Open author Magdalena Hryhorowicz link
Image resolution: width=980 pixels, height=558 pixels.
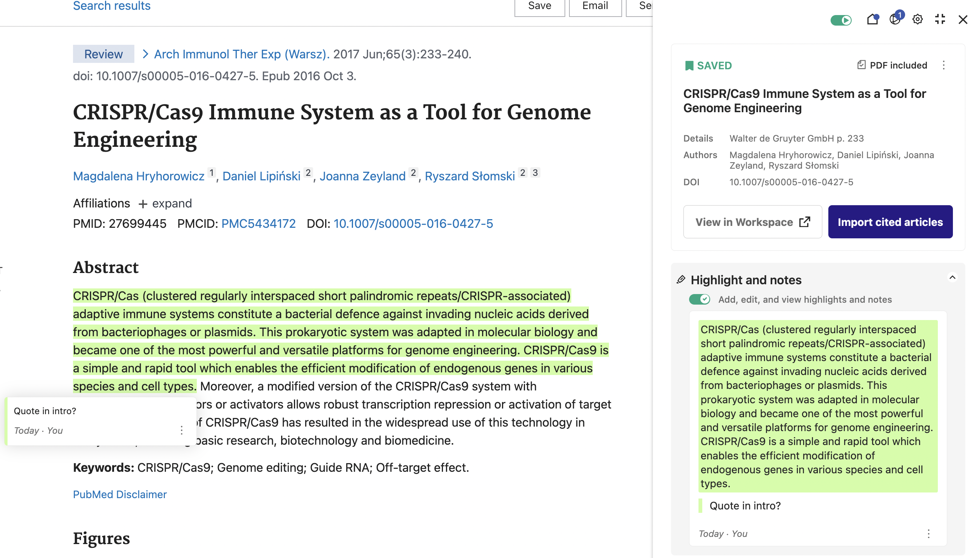click(138, 176)
